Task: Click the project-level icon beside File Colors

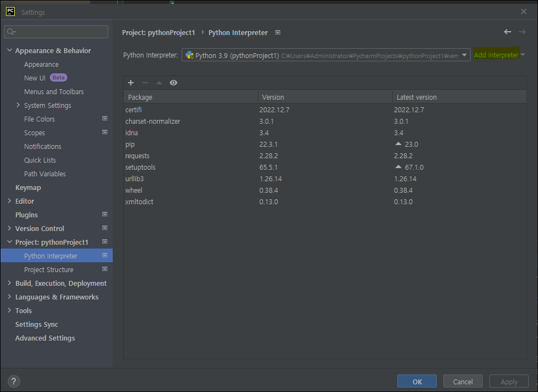Action: 105,118
